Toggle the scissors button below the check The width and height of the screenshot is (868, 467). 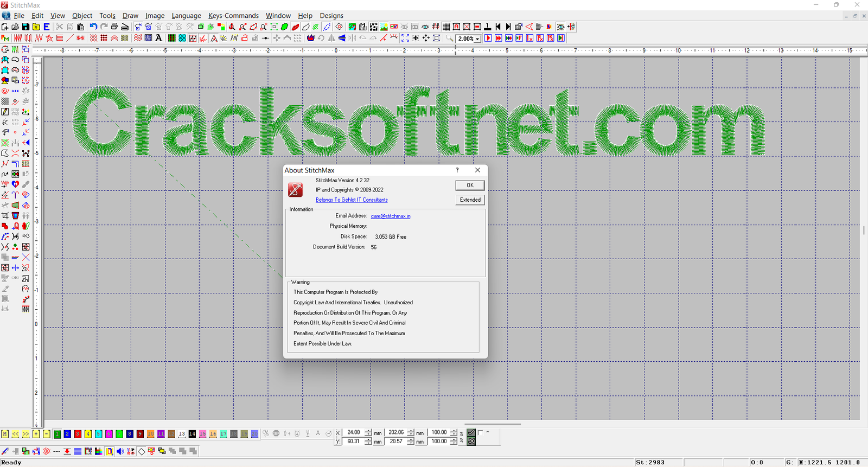coord(471,441)
